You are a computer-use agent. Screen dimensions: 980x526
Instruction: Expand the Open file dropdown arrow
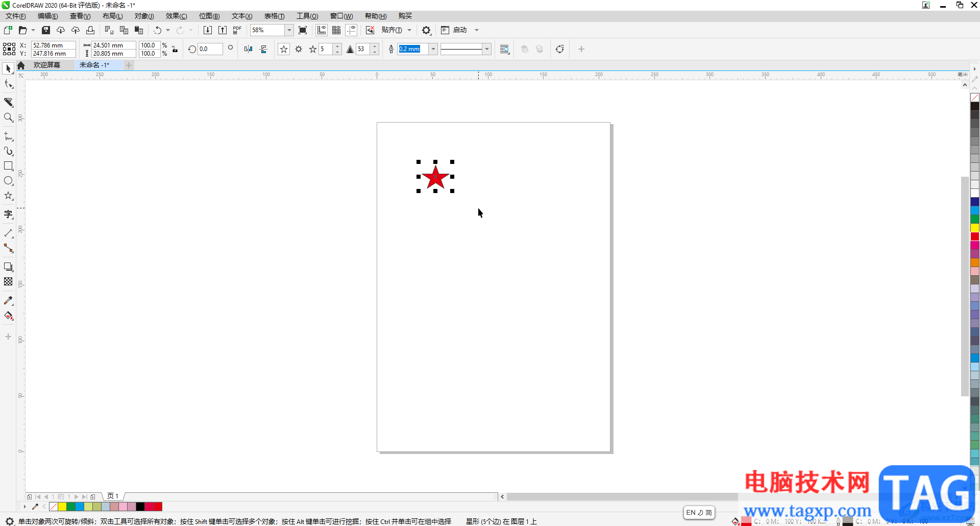pos(33,30)
